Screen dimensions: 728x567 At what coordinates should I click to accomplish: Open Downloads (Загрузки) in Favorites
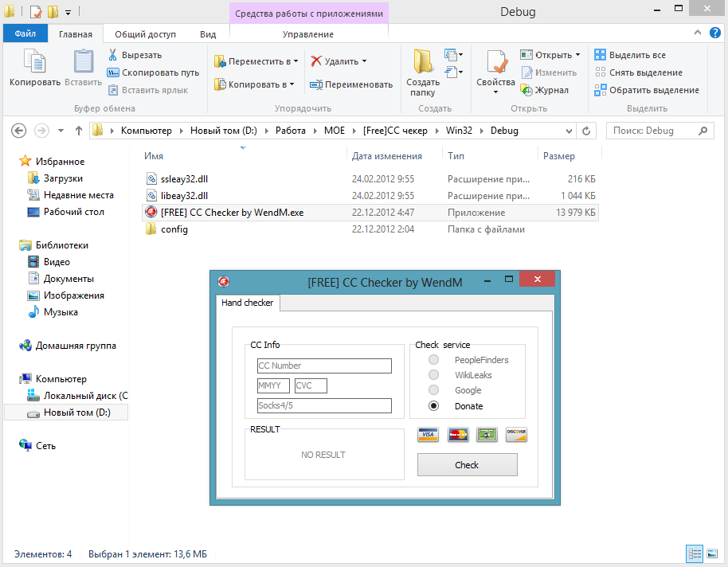click(x=63, y=178)
